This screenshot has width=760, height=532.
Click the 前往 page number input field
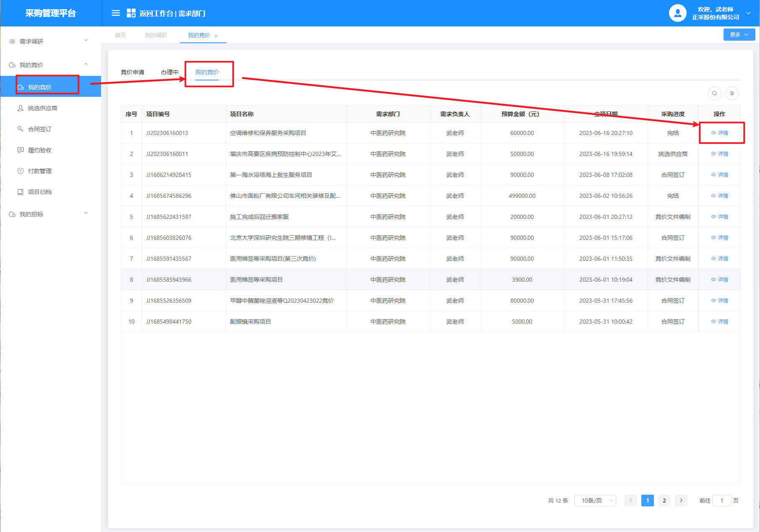721,501
